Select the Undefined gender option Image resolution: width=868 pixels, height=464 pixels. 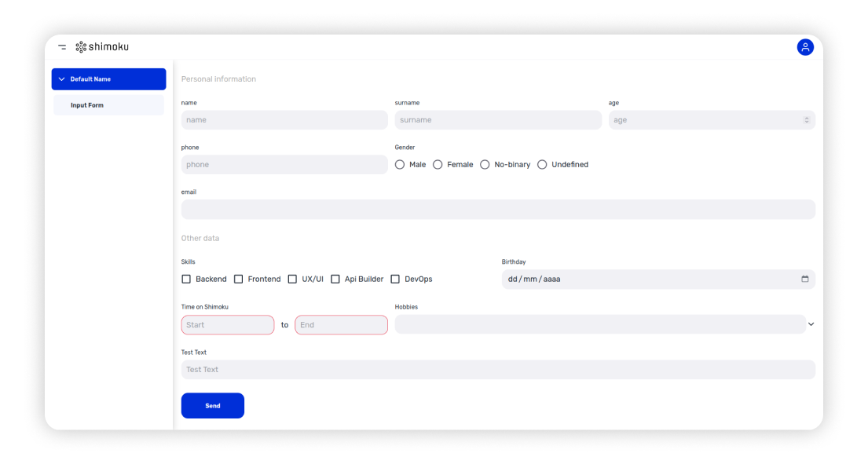point(542,165)
